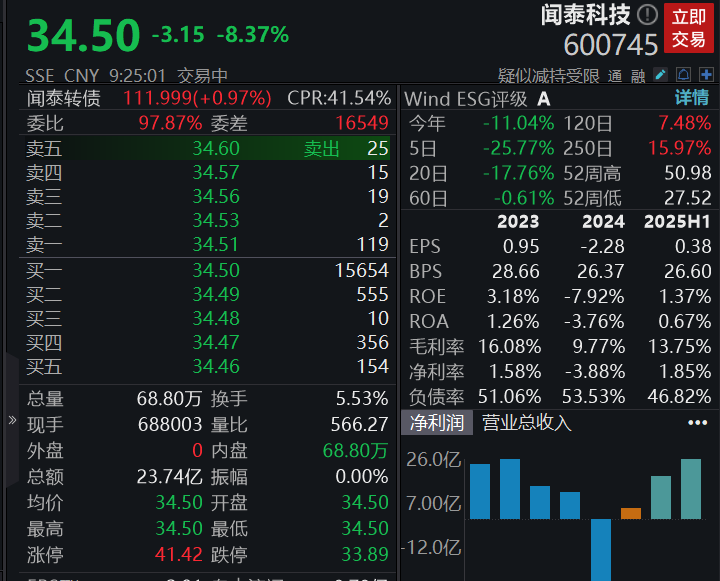Click the 疑似减持受限 label
Image resolution: width=720 pixels, height=581 pixels.
[x=548, y=75]
